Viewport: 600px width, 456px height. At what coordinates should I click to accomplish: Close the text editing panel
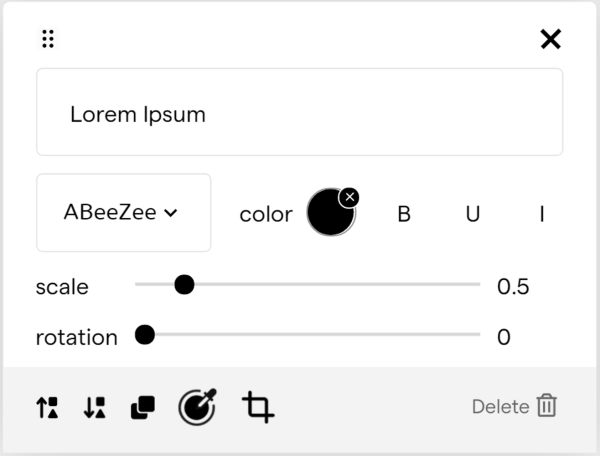(x=551, y=39)
